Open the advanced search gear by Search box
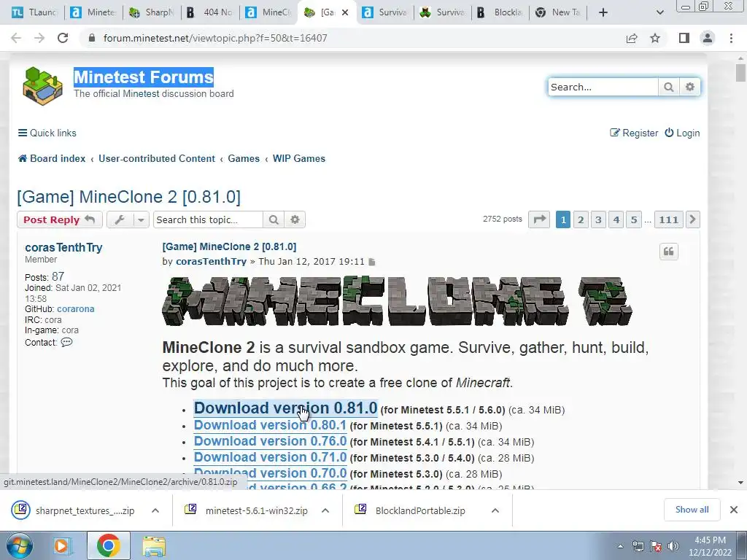Screen dimensions: 747x560 690,87
